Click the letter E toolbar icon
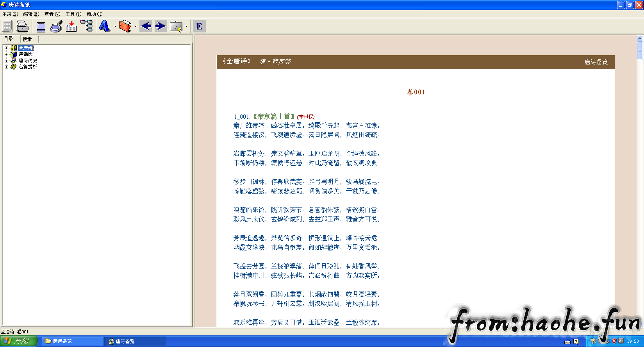The image size is (644, 347). click(199, 26)
